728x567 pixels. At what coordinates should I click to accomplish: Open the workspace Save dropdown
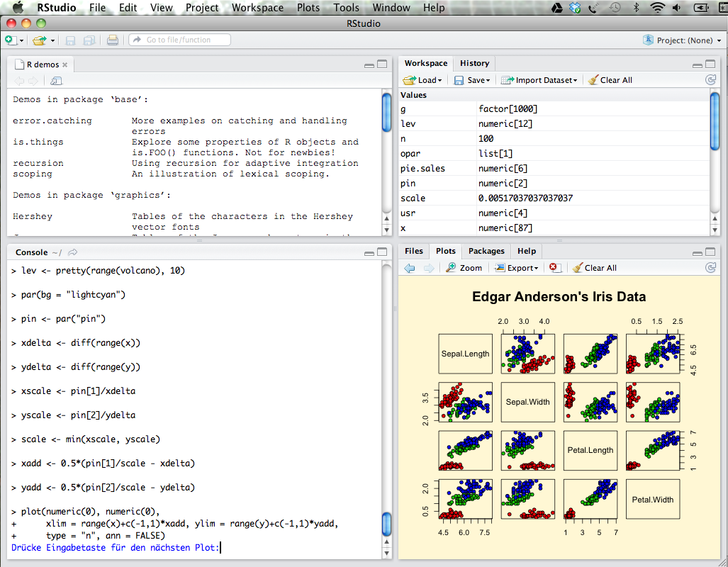coord(472,80)
